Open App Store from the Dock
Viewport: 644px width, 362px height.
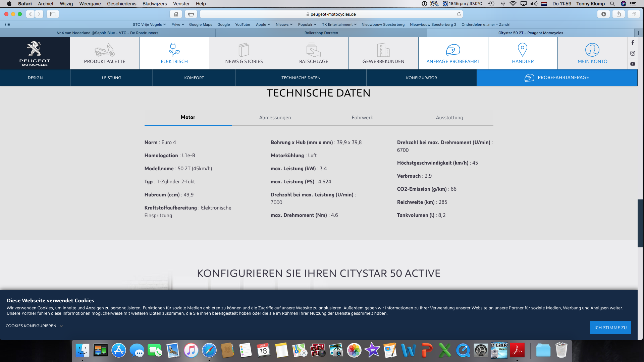tap(119, 351)
